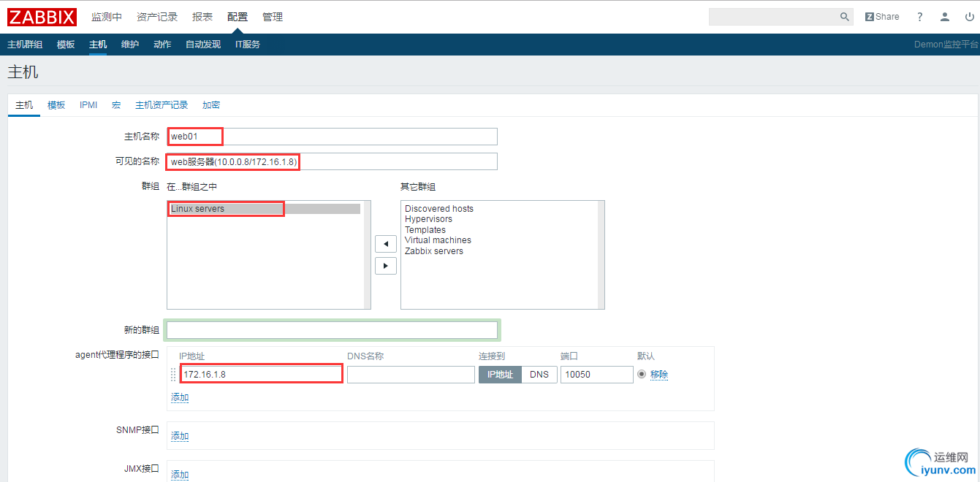Open the 报表 menu
This screenshot has height=482, width=980.
tap(202, 17)
